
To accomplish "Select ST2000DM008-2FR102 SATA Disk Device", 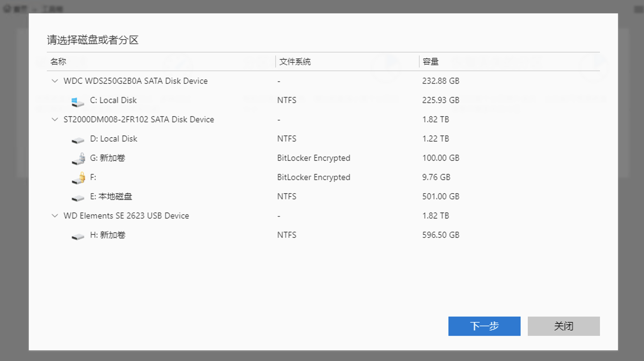I will coord(139,120).
